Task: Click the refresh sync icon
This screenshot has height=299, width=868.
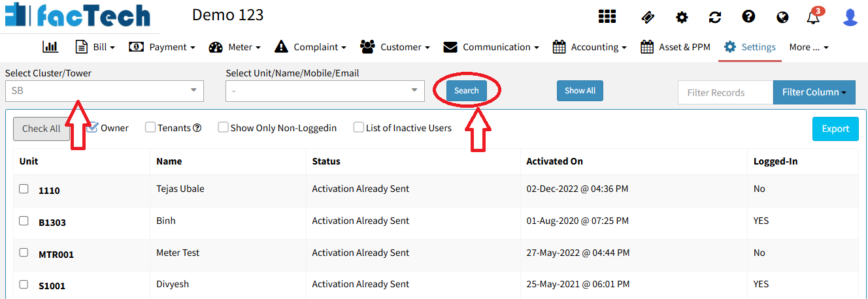Action: 715,17
